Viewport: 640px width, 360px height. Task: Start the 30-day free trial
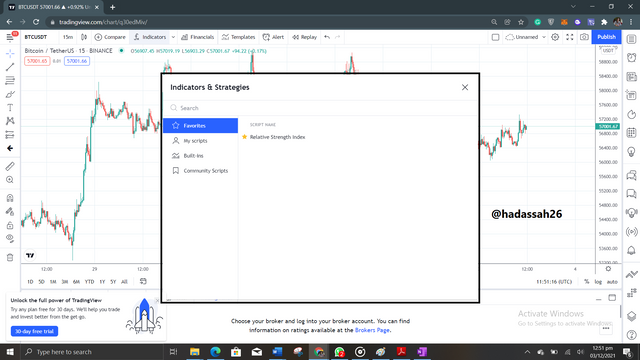34,331
